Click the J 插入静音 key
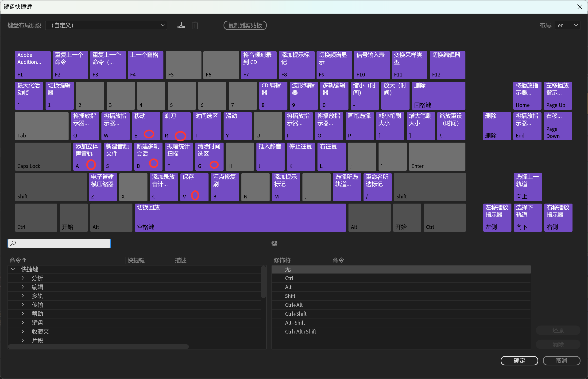588x379 pixels. pos(270,156)
